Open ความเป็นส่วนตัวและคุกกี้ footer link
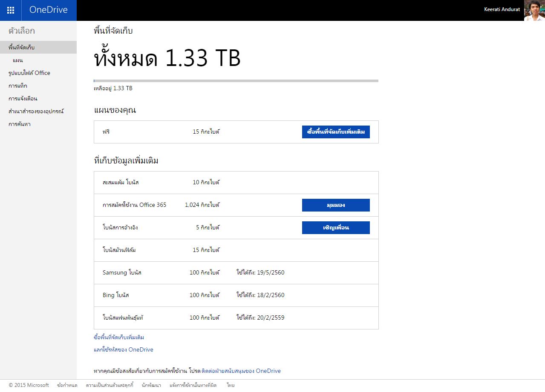Viewport: 545px width, 392px height. [x=110, y=385]
